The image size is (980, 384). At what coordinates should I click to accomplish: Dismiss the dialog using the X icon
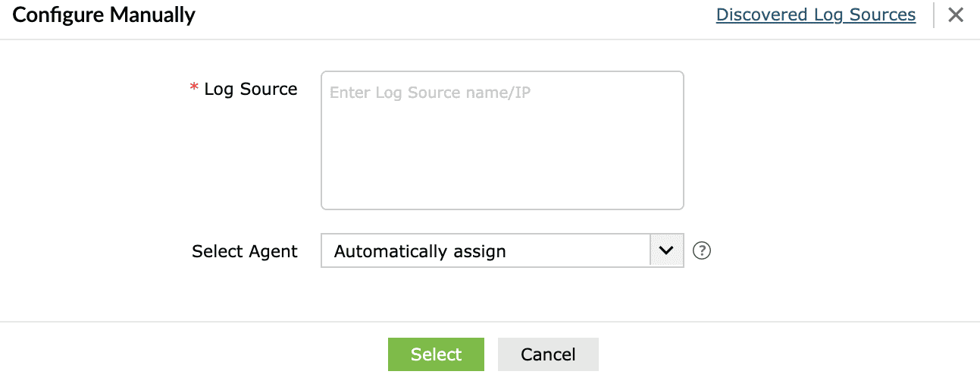pos(956,15)
